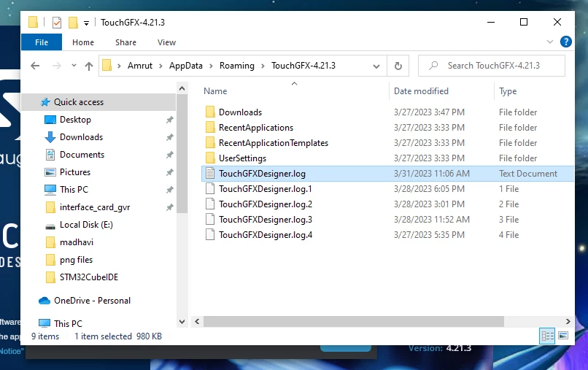Open the recent locations dropdown arrow

[74, 66]
